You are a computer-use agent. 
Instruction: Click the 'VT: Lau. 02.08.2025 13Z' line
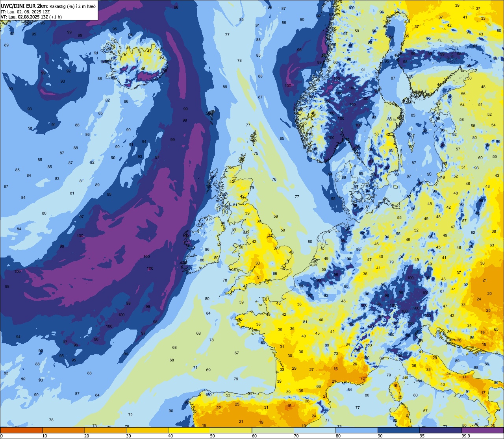click(x=24, y=17)
